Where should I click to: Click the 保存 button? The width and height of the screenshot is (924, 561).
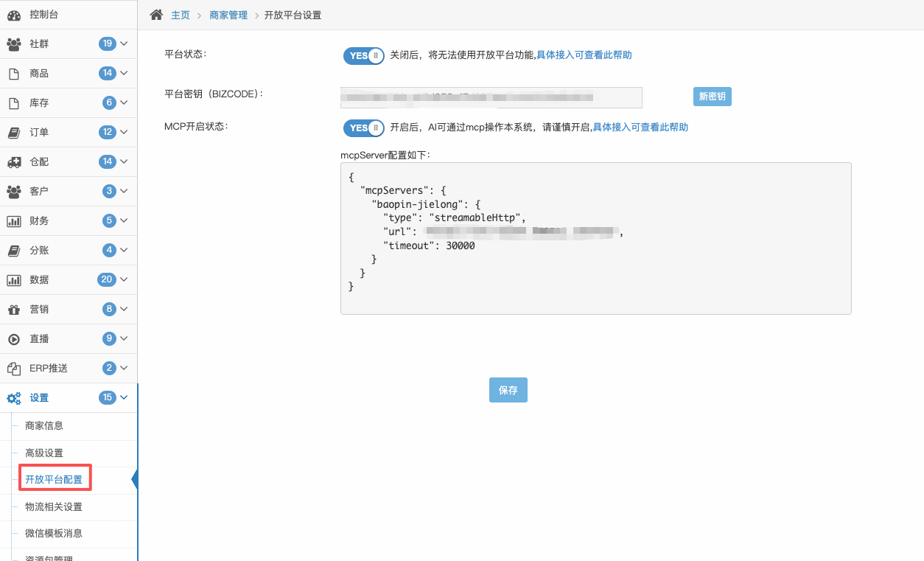click(x=508, y=390)
